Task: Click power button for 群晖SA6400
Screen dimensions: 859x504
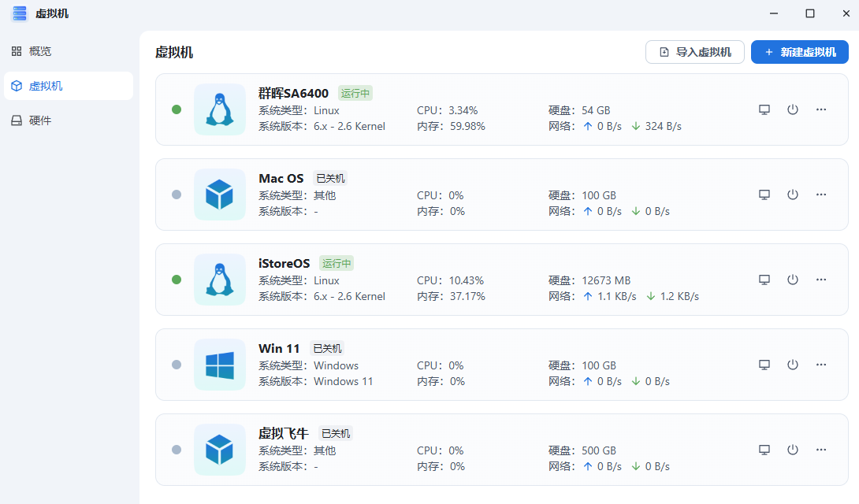Action: (793, 109)
